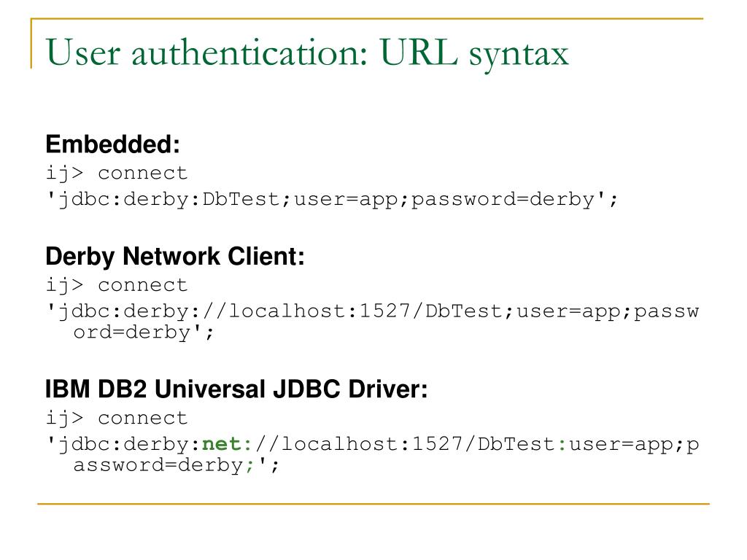This screenshot has height=560, width=747.
Task: Click the 'jdbc:derby:DbTest;user=app;password=derby' URL line
Action: (x=332, y=200)
